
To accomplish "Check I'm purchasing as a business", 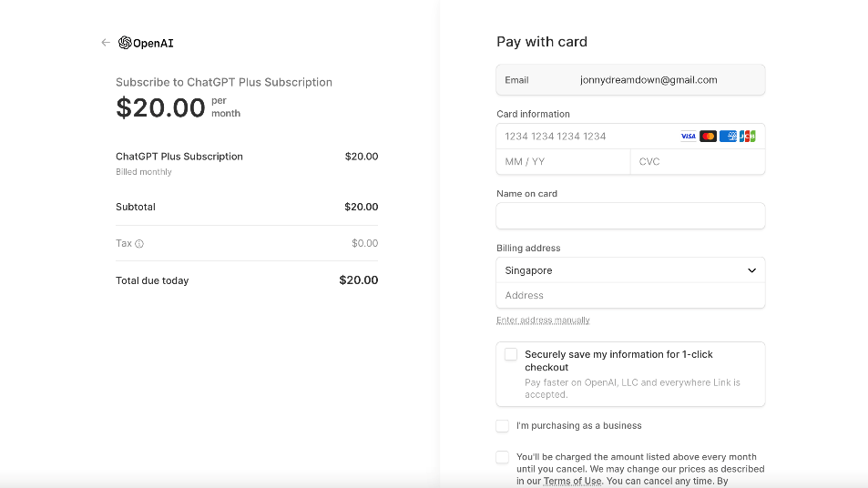I will pos(503,426).
